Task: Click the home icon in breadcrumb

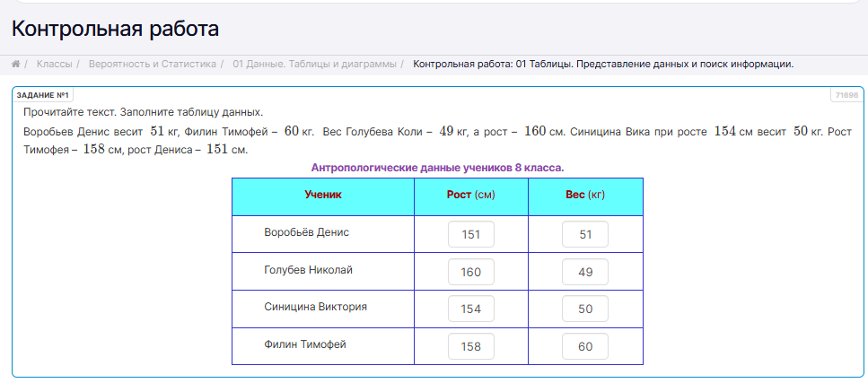Action: click(x=16, y=65)
